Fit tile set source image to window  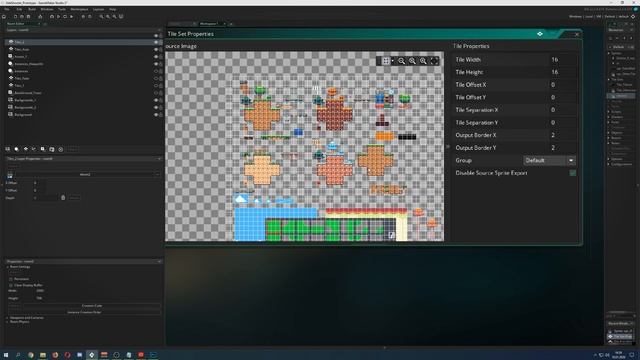click(x=434, y=61)
